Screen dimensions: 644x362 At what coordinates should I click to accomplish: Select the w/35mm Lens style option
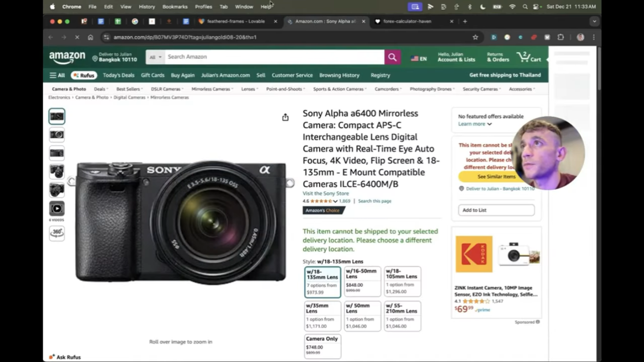tap(322, 316)
